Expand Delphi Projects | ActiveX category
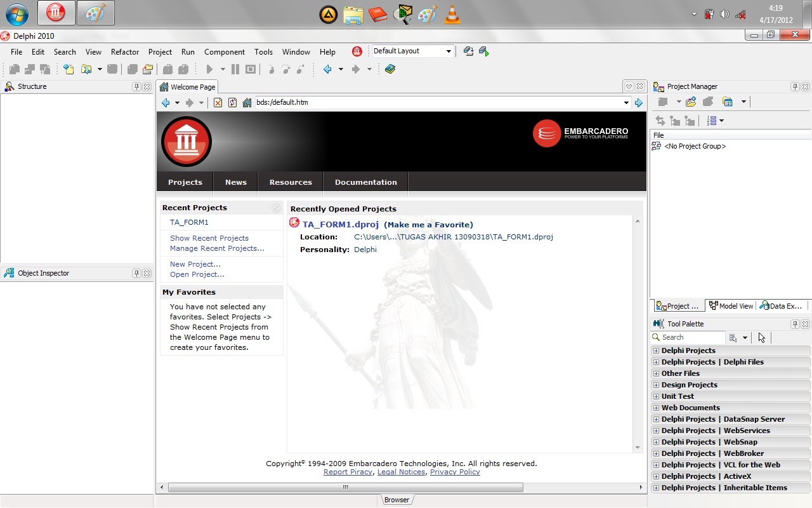 click(x=657, y=476)
